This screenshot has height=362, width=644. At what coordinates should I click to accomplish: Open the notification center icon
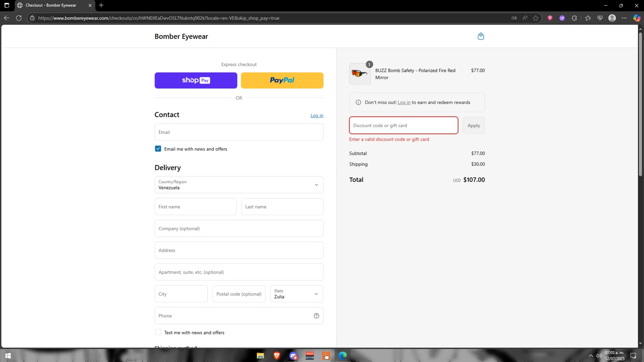coord(633,356)
